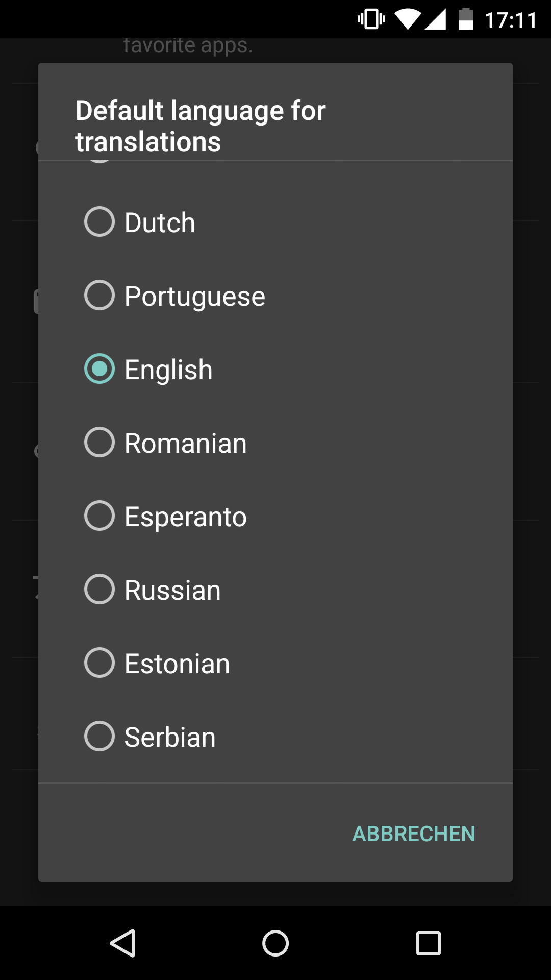This screenshot has width=551, height=980.
Task: Tap the Wi-Fi signal status icon
Action: tap(407, 19)
